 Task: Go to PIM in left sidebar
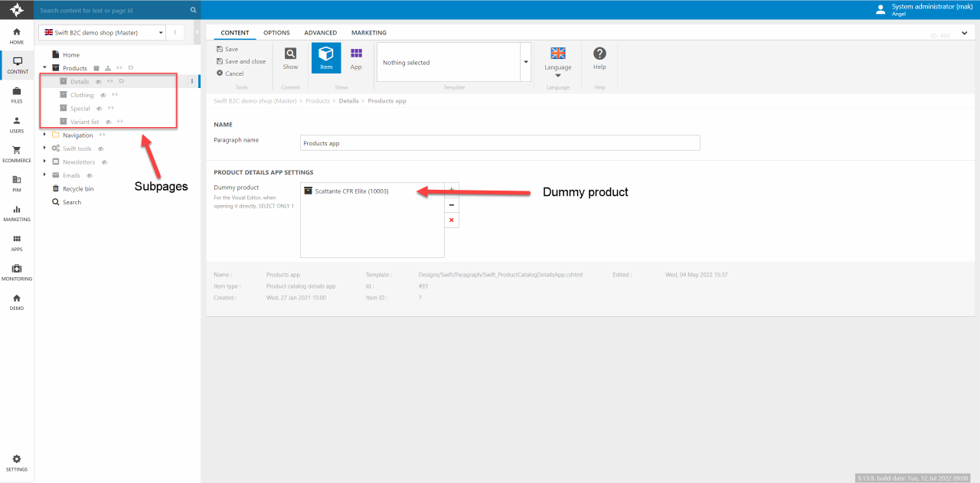pos(17,183)
